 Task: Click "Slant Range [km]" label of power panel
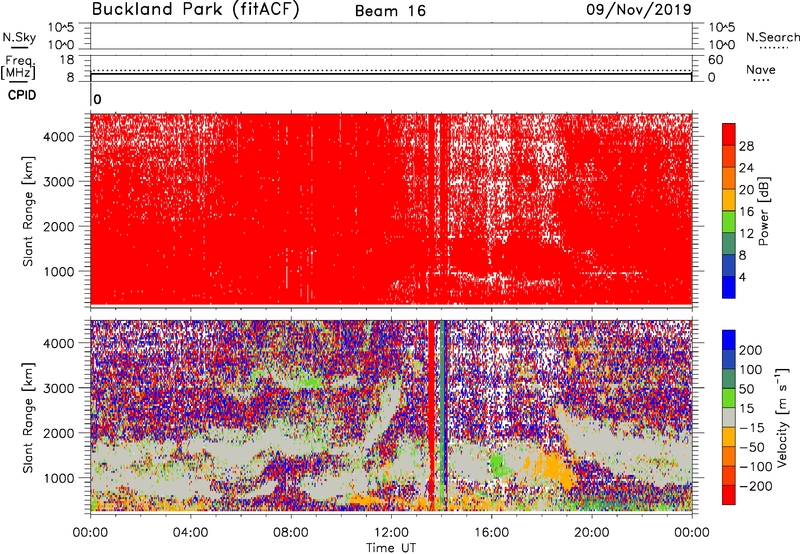point(28,211)
